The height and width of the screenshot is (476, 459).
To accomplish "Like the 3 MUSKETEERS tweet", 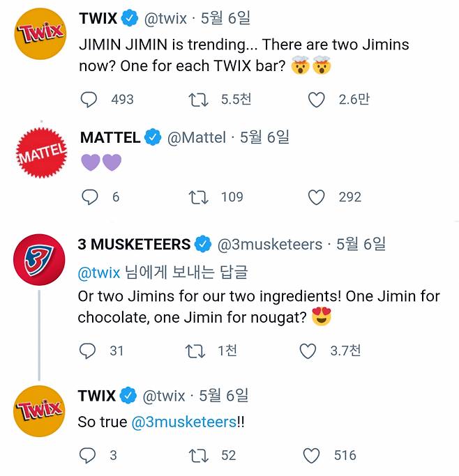I will (x=308, y=351).
